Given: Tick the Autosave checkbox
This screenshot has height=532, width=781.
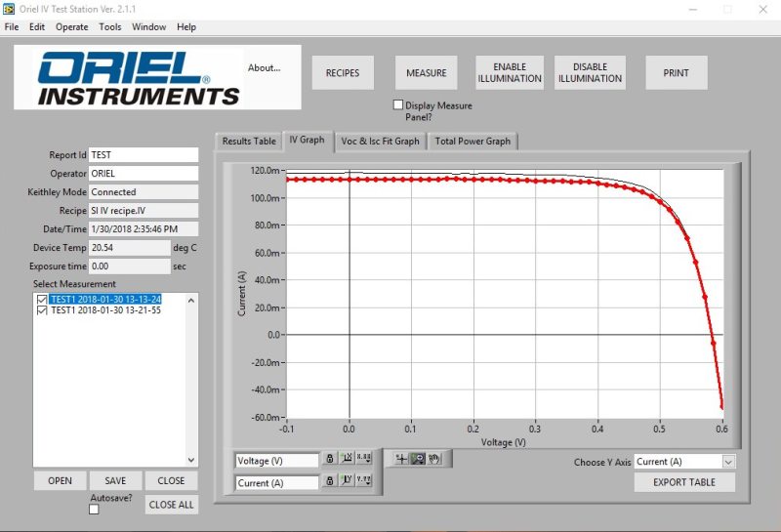Looking at the screenshot, I should pyautogui.click(x=94, y=509).
